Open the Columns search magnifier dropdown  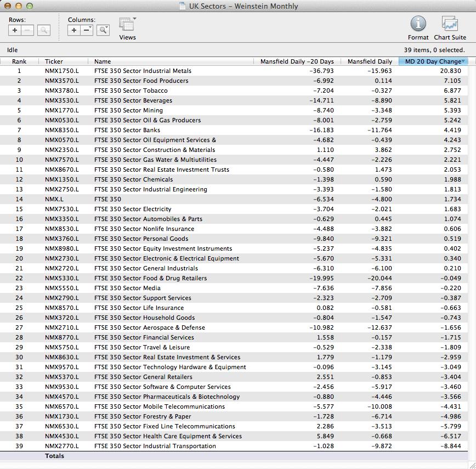(x=103, y=31)
